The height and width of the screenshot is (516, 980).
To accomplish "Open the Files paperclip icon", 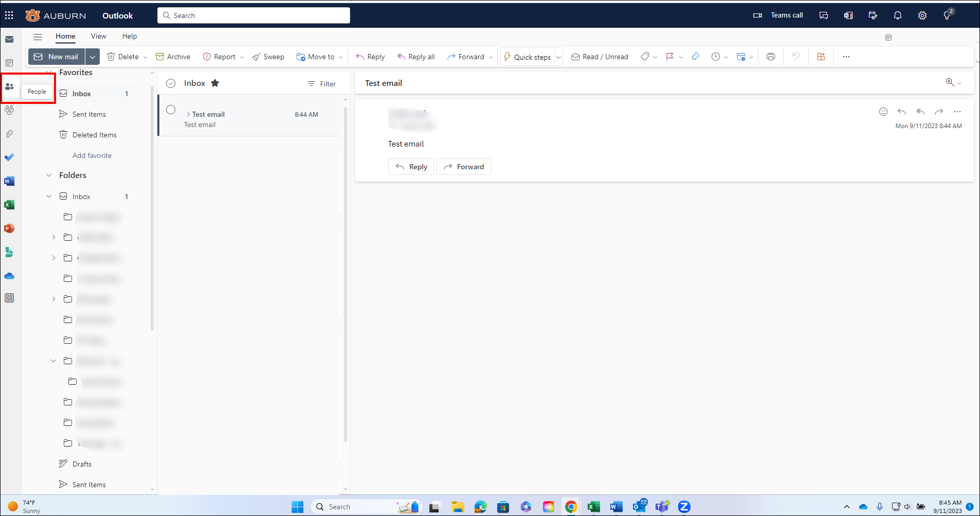I will (x=9, y=134).
